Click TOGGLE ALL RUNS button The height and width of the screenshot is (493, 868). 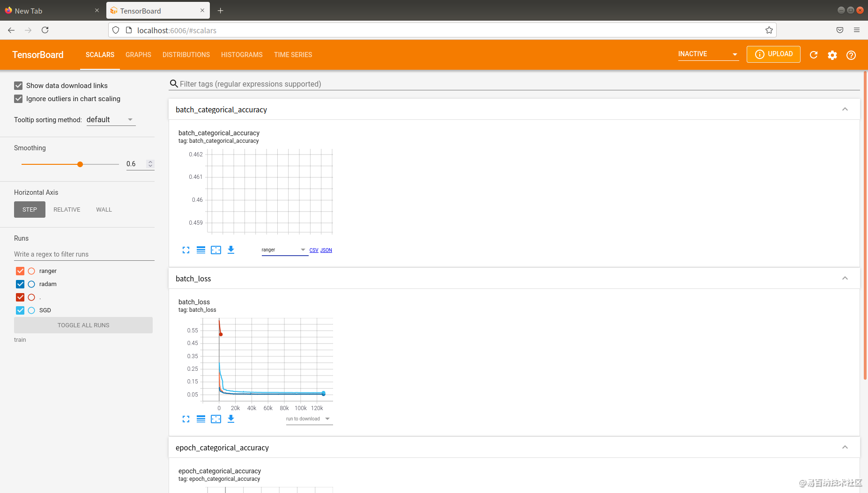pyautogui.click(x=83, y=325)
